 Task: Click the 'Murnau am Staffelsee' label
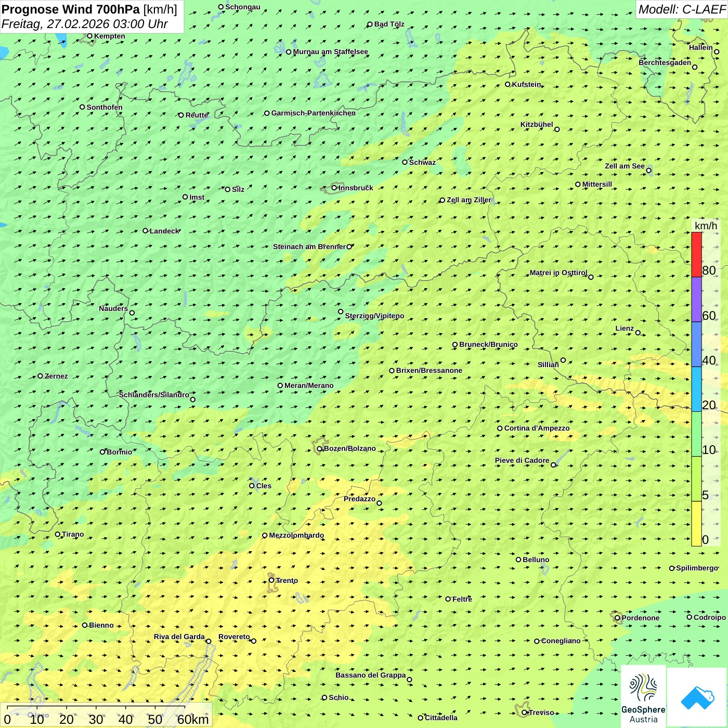tap(331, 51)
